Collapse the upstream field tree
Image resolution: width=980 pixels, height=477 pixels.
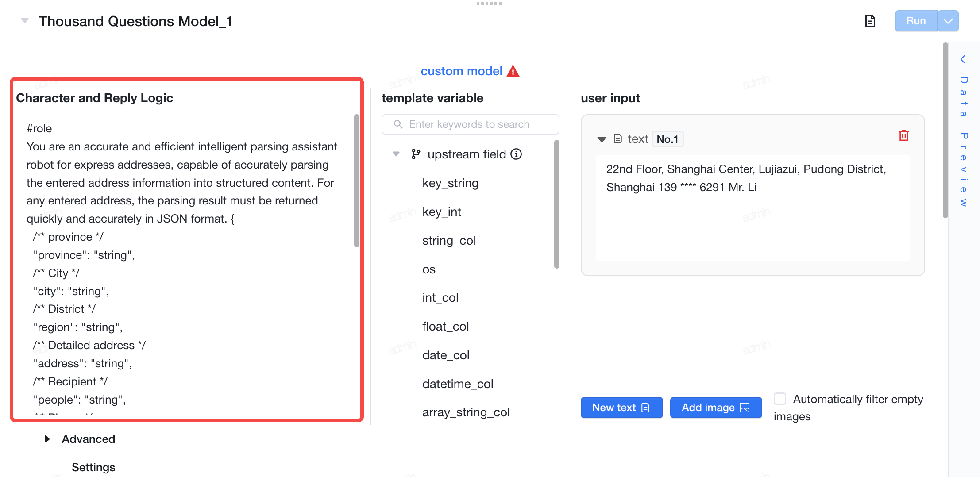coord(396,154)
